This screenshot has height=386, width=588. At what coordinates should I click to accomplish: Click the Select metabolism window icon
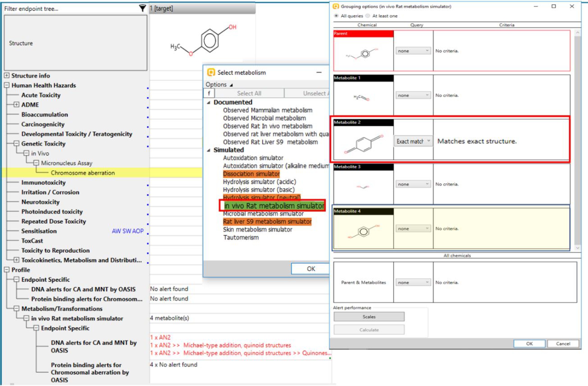point(211,73)
